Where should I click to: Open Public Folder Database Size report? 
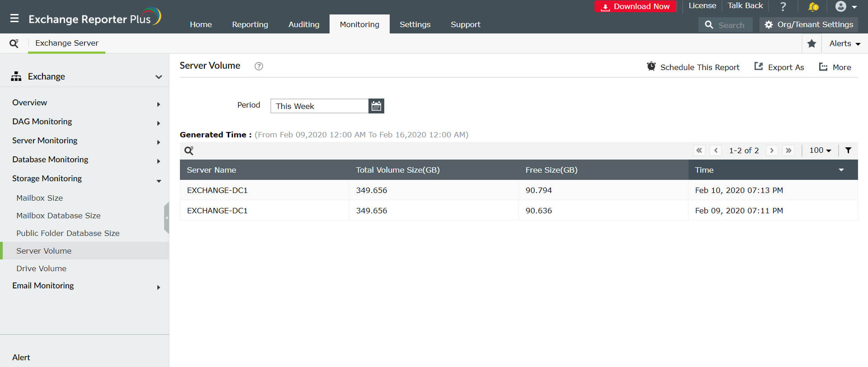[x=68, y=233]
